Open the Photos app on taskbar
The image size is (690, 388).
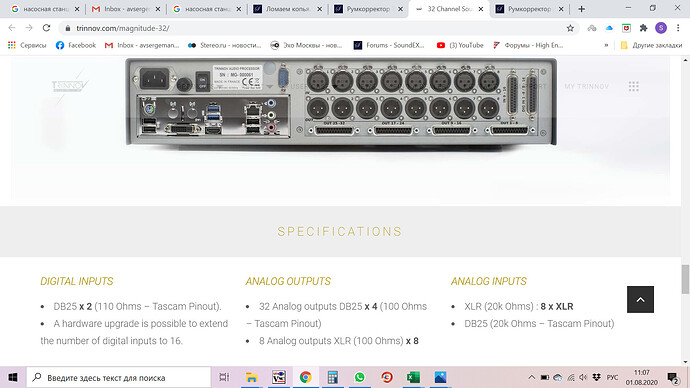(440, 377)
